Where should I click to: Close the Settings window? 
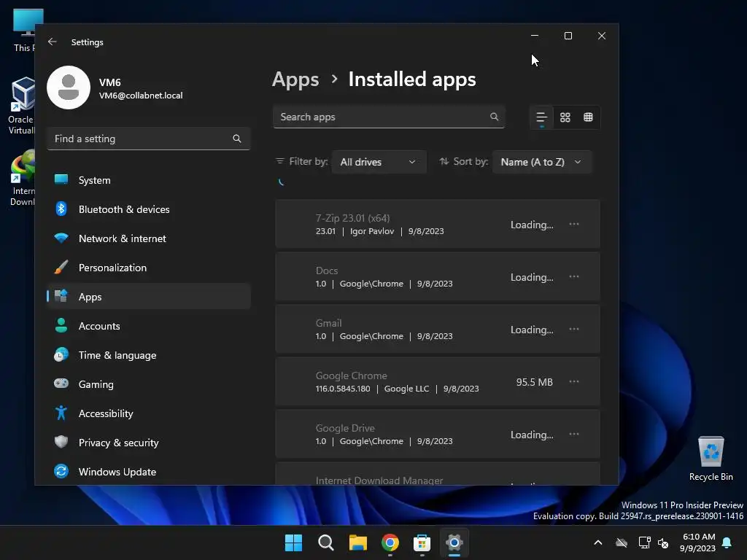tap(602, 36)
